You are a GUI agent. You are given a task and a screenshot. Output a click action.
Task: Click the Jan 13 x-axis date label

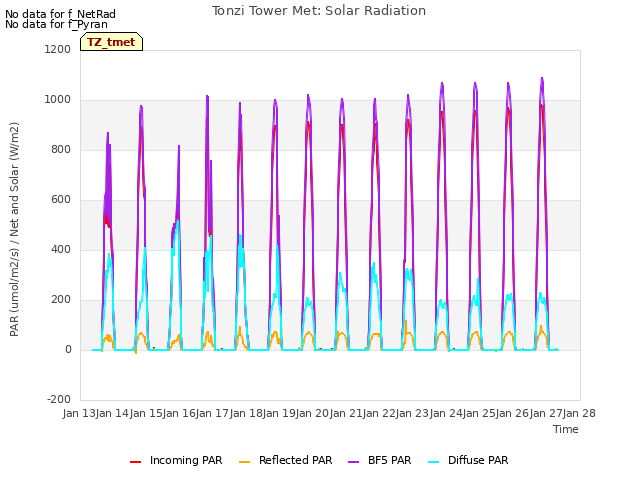(79, 413)
